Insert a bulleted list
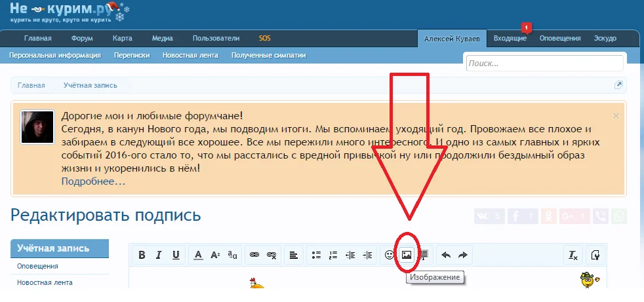The width and height of the screenshot is (644, 302). tap(316, 255)
